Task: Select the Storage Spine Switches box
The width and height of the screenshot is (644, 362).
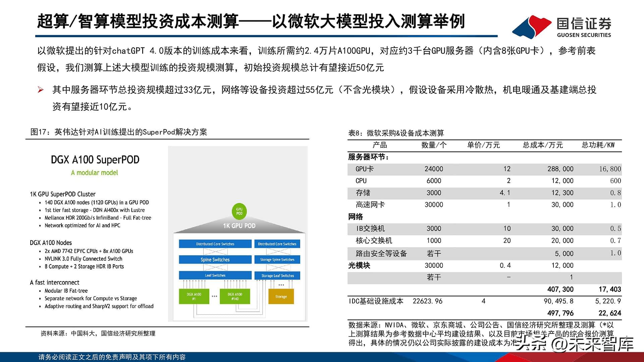Action: coord(277,259)
